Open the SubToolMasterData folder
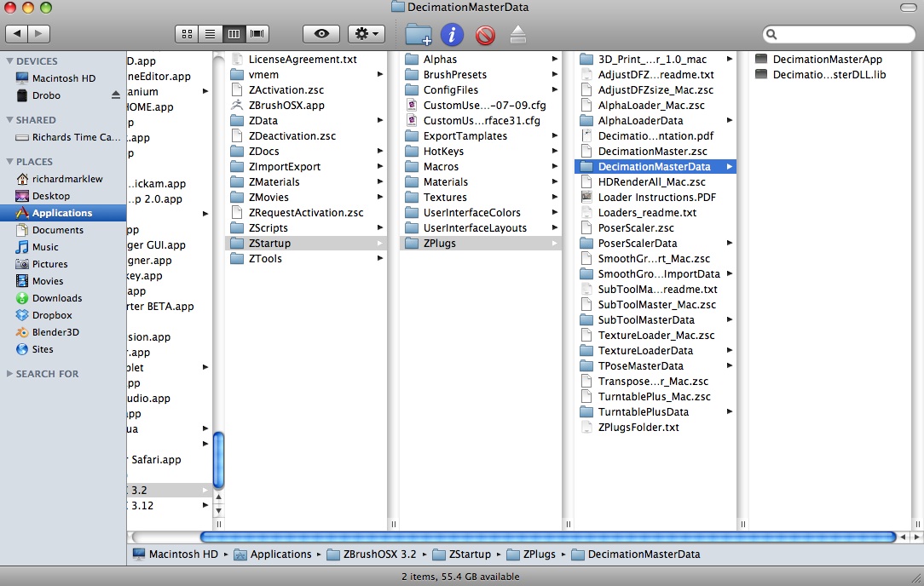924x586 pixels. click(x=655, y=319)
